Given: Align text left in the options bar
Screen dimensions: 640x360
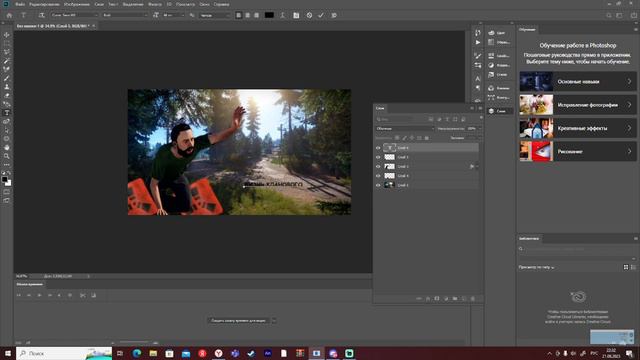Looking at the screenshot, I should pyautogui.click(x=239, y=15).
